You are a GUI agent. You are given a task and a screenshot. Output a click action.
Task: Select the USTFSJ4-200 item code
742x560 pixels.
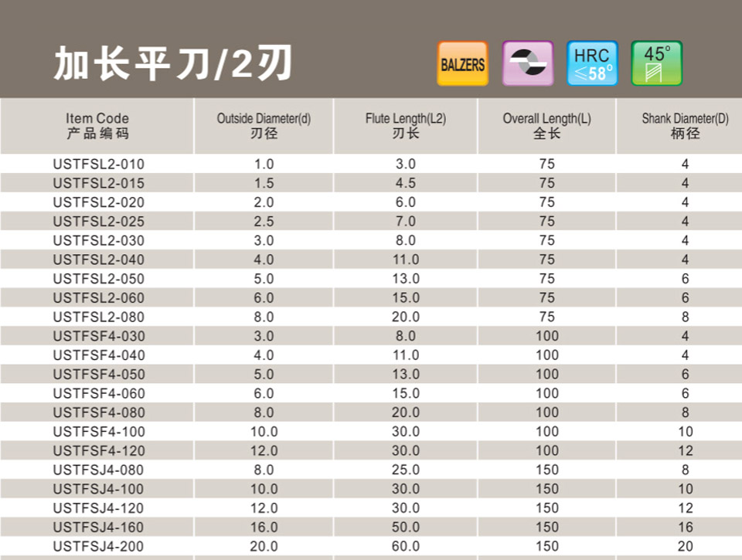[98, 546]
